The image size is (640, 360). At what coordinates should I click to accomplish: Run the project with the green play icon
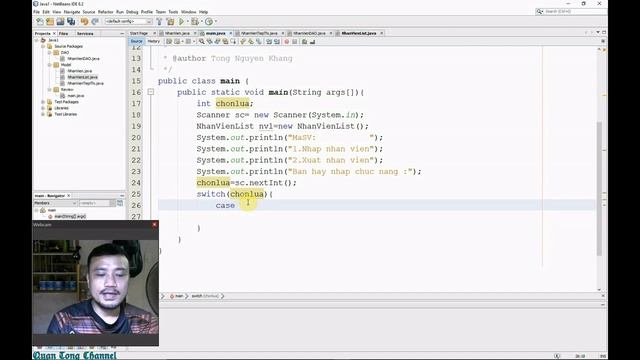[181, 22]
